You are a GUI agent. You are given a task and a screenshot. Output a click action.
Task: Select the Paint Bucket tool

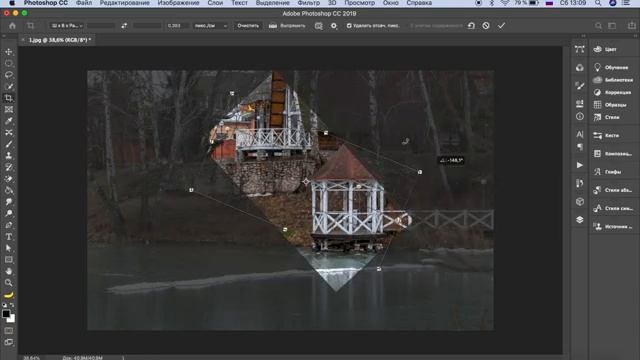pos(9,190)
